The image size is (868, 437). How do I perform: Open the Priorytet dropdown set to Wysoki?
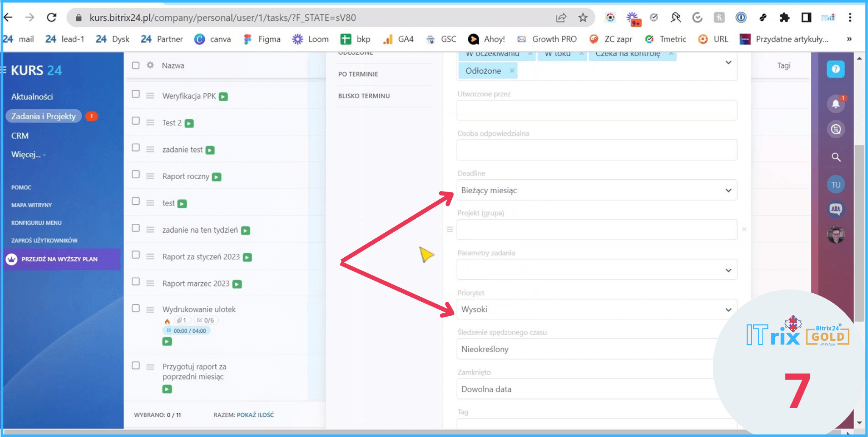click(x=596, y=309)
